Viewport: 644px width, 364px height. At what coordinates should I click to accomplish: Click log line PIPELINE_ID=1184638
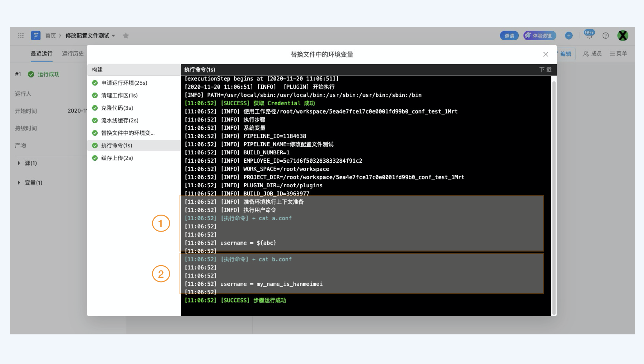pos(246,136)
